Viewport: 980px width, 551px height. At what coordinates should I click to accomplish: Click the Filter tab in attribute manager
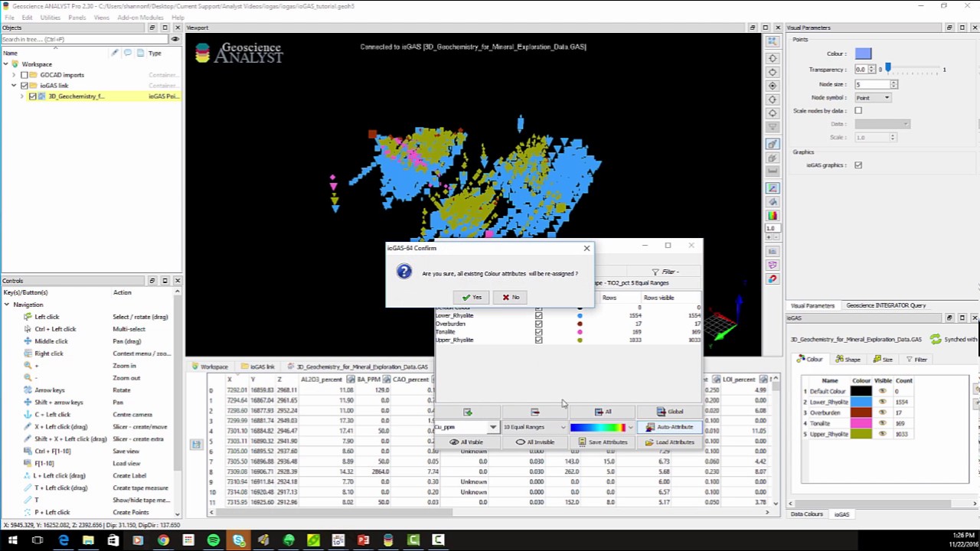(x=665, y=272)
